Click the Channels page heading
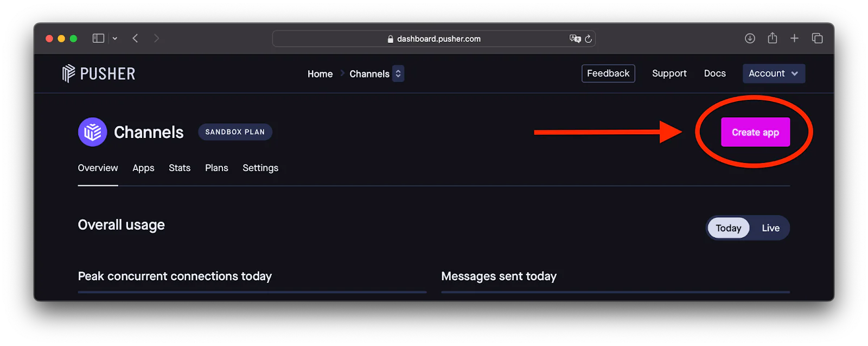Screen dimensions: 868x346 [x=149, y=132]
